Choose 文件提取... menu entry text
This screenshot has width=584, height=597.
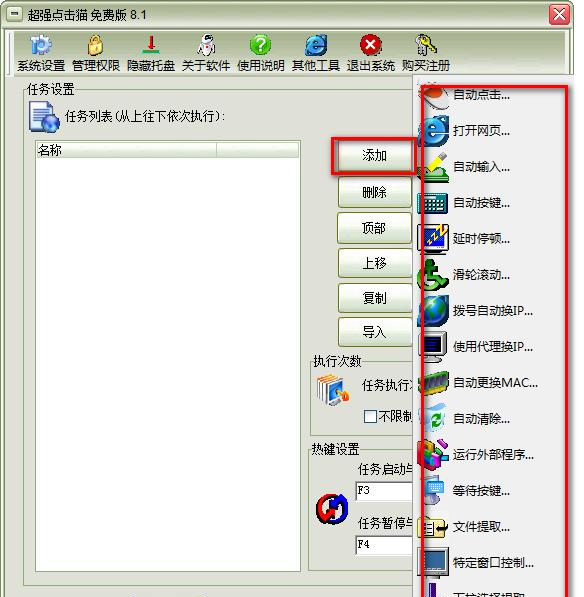click(x=481, y=527)
